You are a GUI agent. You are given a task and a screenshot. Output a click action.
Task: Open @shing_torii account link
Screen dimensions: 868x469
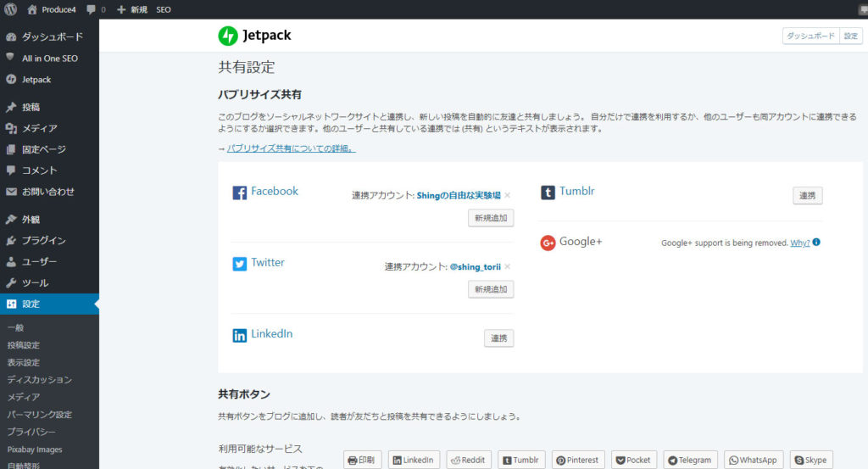pos(476,266)
